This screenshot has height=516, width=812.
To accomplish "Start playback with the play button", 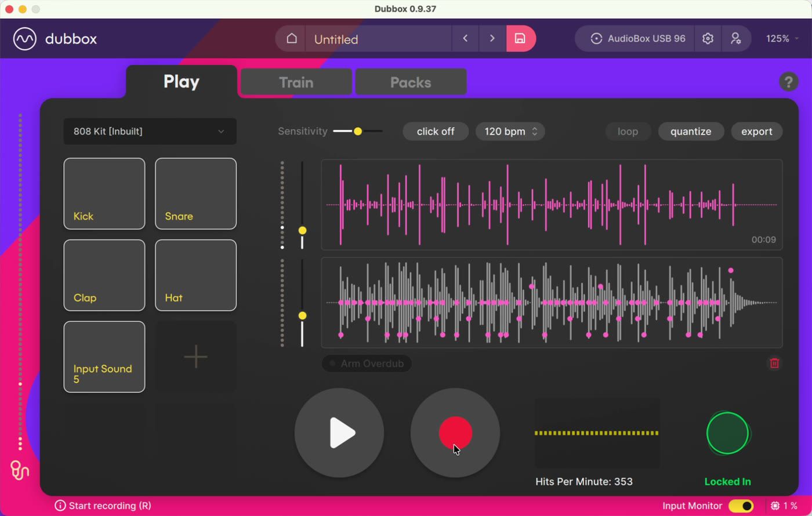I will pos(339,433).
